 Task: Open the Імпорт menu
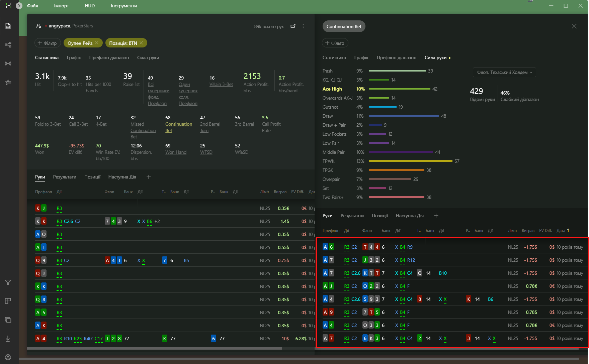tap(62, 6)
